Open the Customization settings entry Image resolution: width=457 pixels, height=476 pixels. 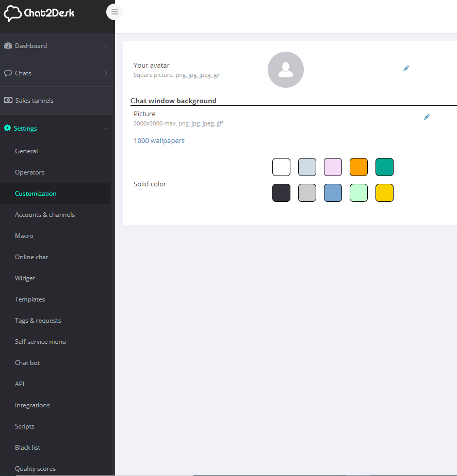click(36, 193)
